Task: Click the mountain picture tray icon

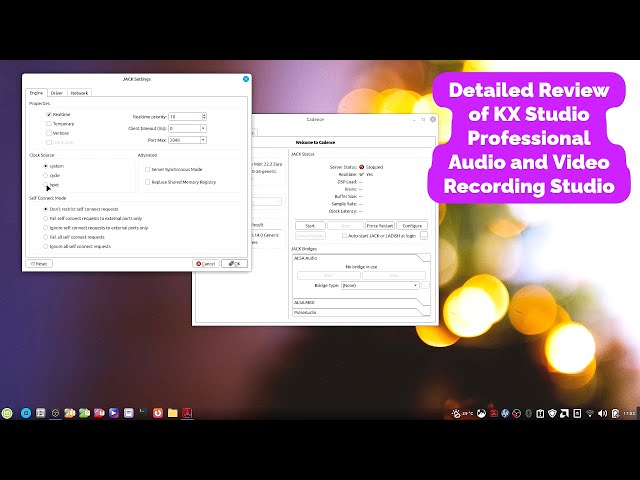Action: tap(481, 413)
